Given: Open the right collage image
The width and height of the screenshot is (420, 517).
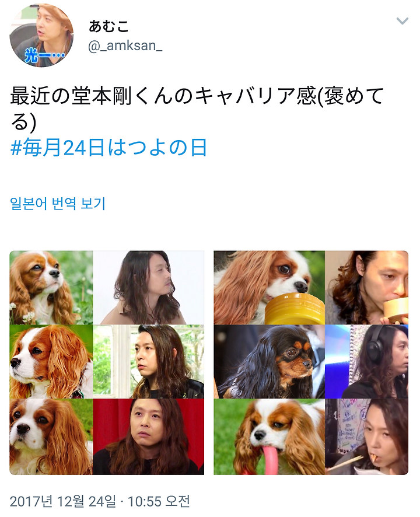Looking at the screenshot, I should click(x=311, y=363).
